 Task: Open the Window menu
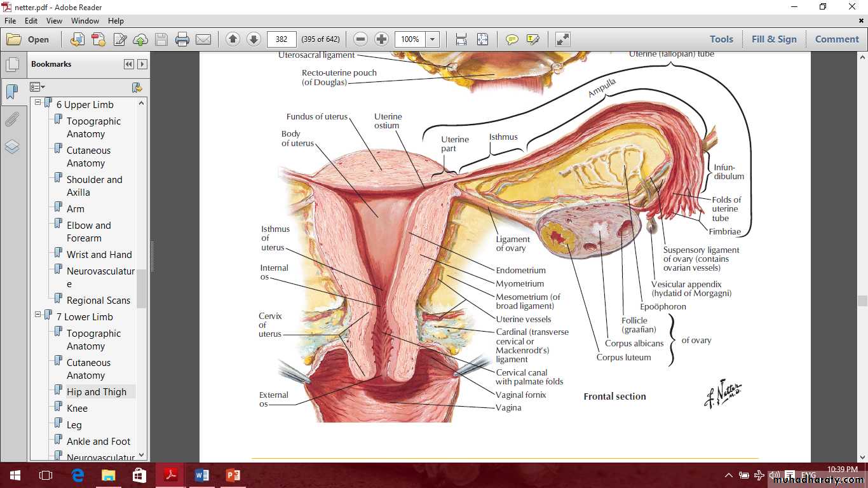85,21
